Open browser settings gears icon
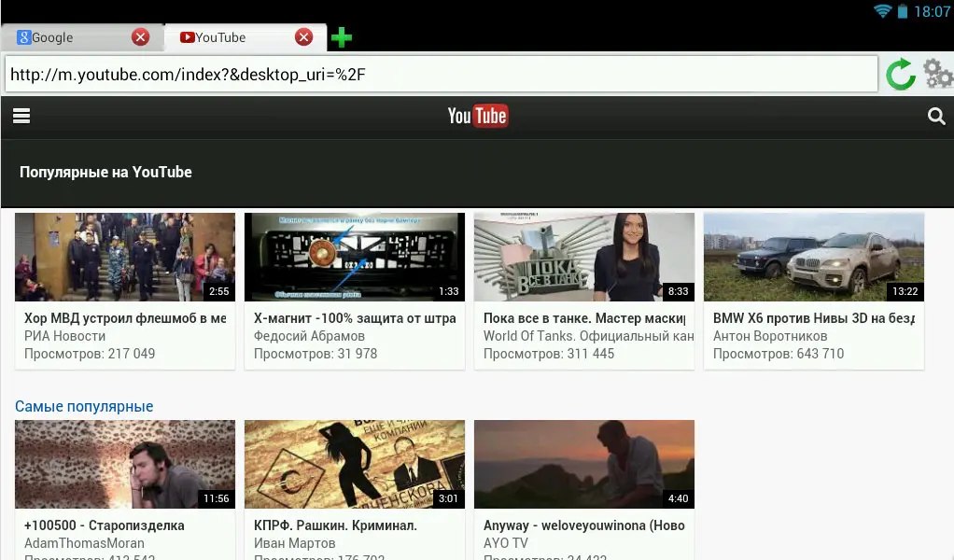954x560 pixels. [x=938, y=74]
